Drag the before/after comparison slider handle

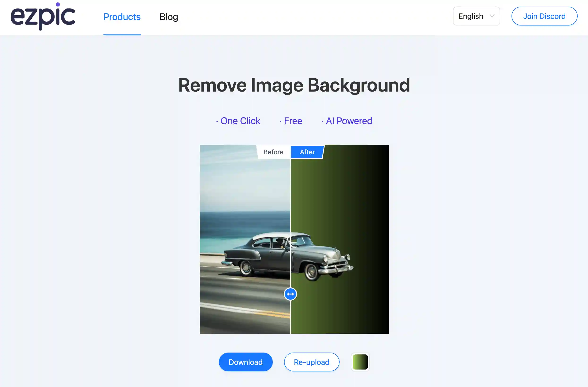pyautogui.click(x=290, y=294)
